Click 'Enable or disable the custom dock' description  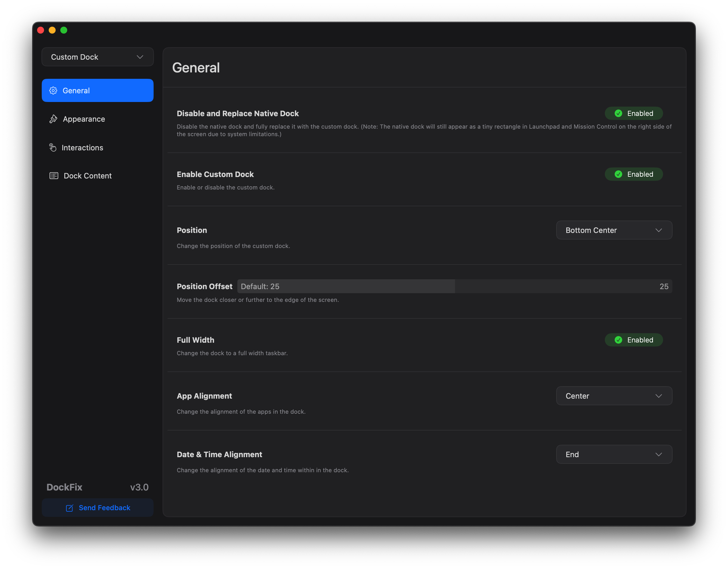tap(226, 187)
